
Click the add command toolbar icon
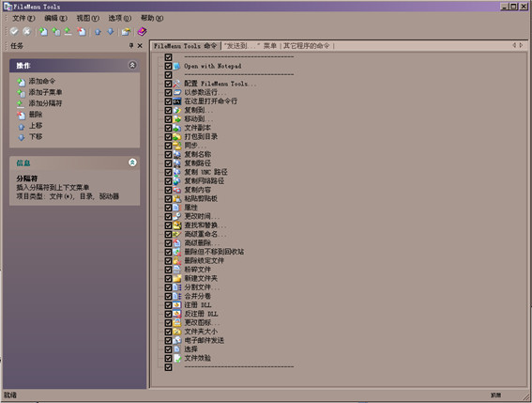pos(43,32)
